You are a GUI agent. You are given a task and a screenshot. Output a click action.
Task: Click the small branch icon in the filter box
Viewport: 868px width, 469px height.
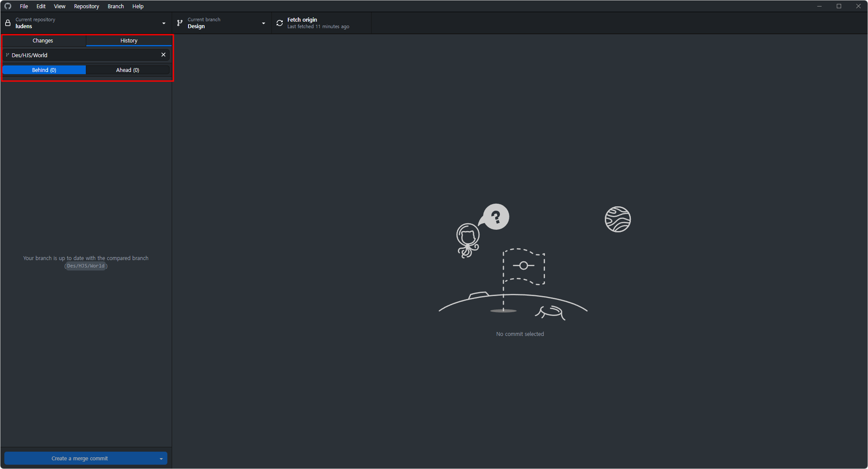[x=7, y=55]
